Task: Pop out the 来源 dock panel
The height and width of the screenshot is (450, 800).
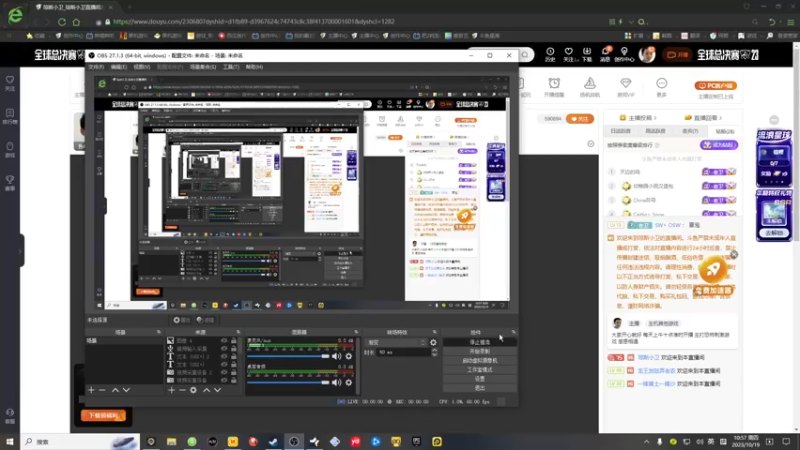Action: click(238, 332)
